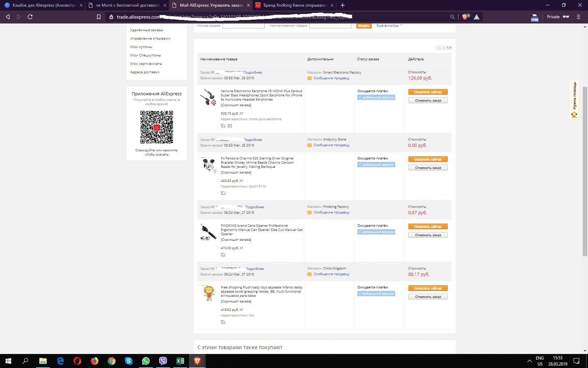Open the Windows Start menu
Image resolution: width=588 pixels, height=368 pixels.
(x=8, y=361)
